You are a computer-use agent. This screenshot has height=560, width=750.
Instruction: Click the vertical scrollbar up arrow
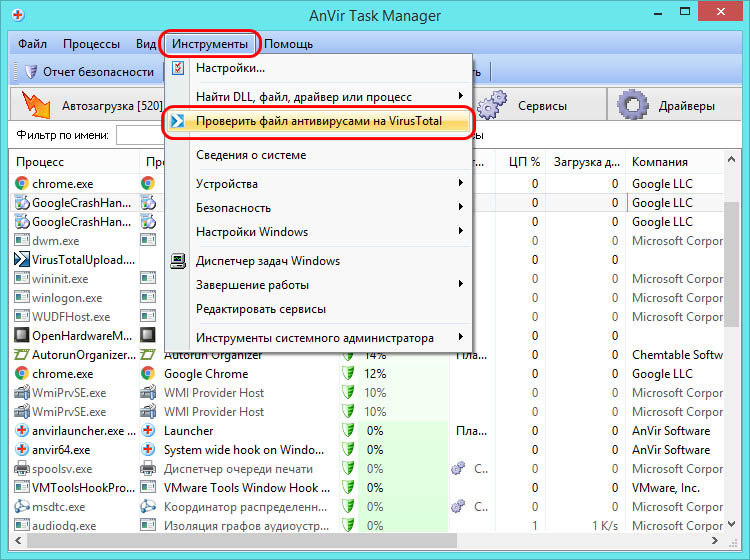tap(731, 160)
